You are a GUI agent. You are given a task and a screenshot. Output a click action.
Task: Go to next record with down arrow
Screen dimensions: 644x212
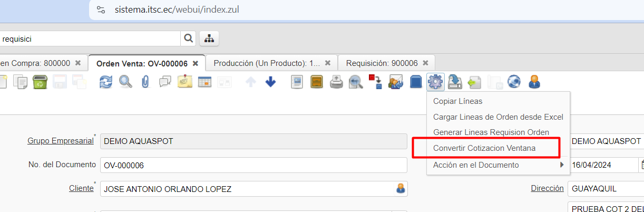[270, 82]
